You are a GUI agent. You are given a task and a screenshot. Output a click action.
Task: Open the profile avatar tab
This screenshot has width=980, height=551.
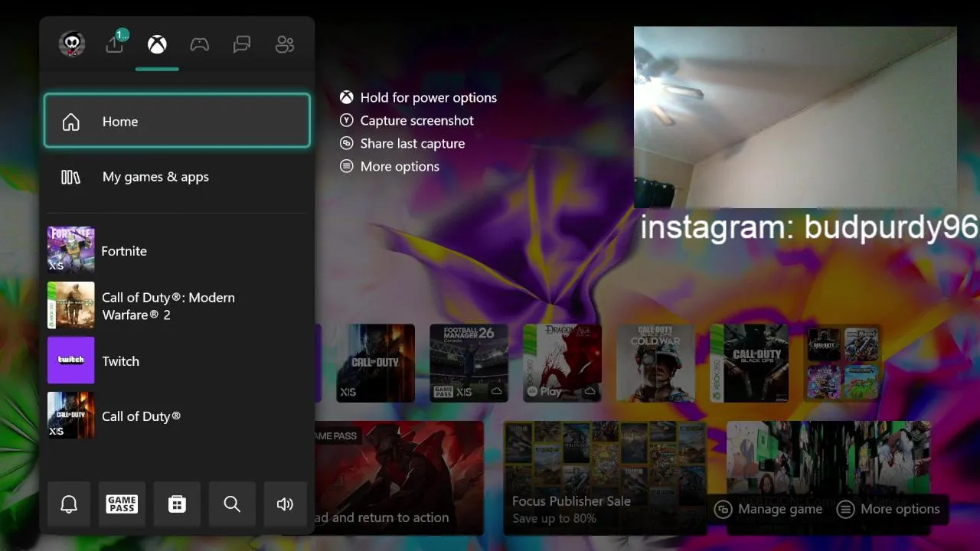[x=72, y=44]
